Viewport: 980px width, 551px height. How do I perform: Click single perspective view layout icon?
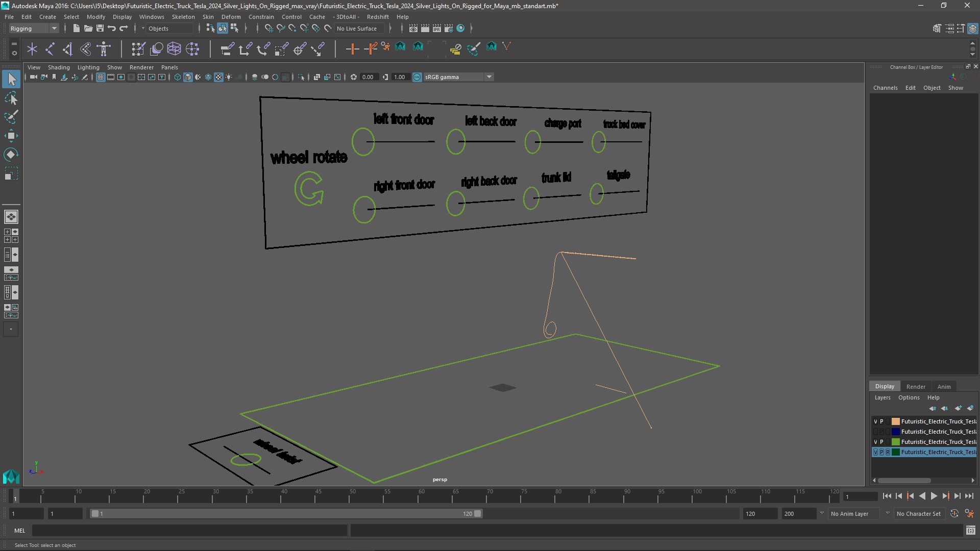[11, 217]
